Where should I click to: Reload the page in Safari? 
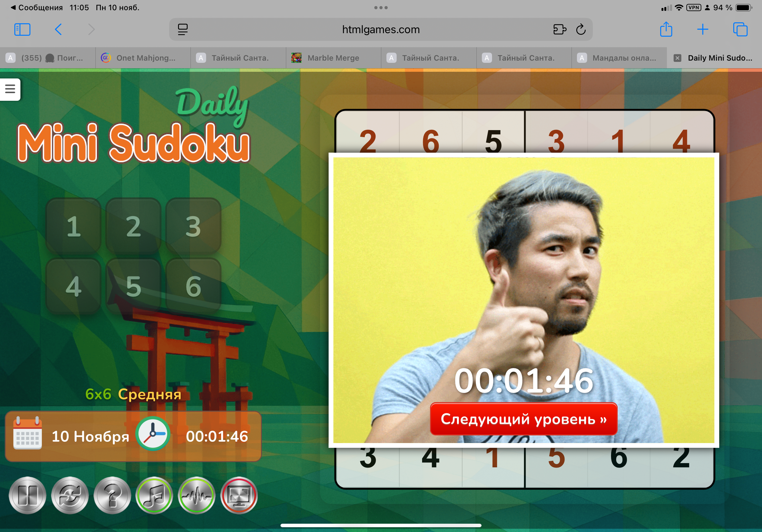click(580, 30)
